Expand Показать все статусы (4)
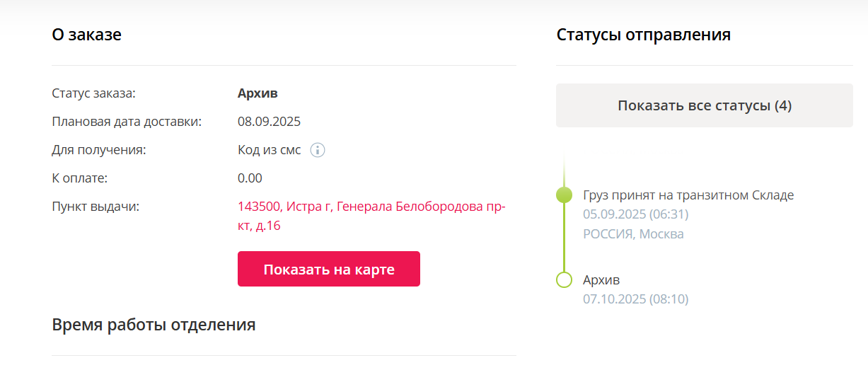 coord(704,105)
